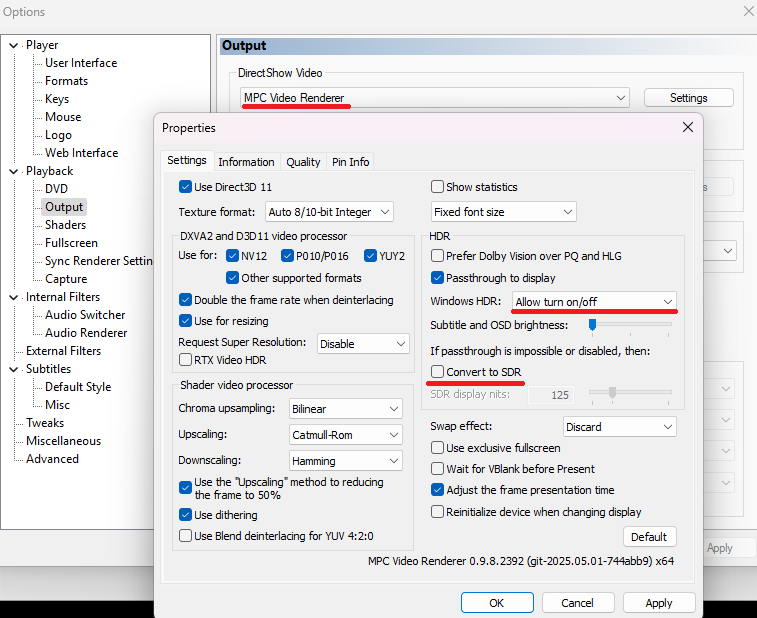Enable RTX Video HDR checkbox
757x618 pixels.
point(185,360)
